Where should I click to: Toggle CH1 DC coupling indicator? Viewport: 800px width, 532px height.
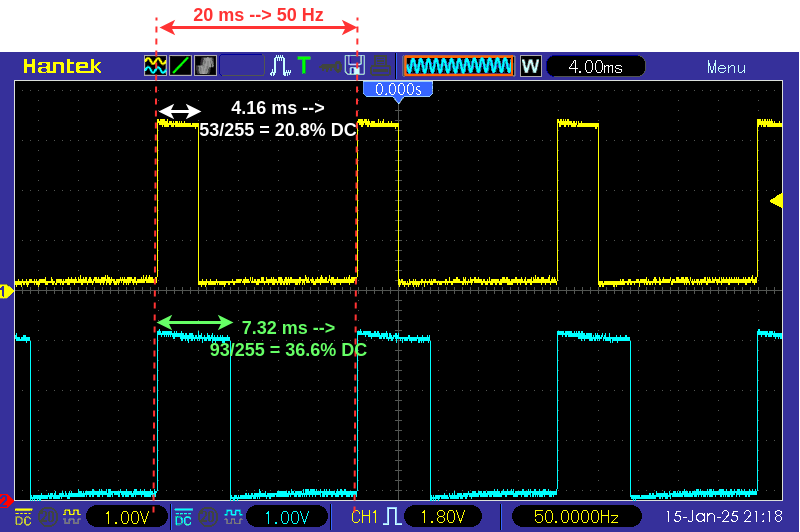[x=23, y=517]
